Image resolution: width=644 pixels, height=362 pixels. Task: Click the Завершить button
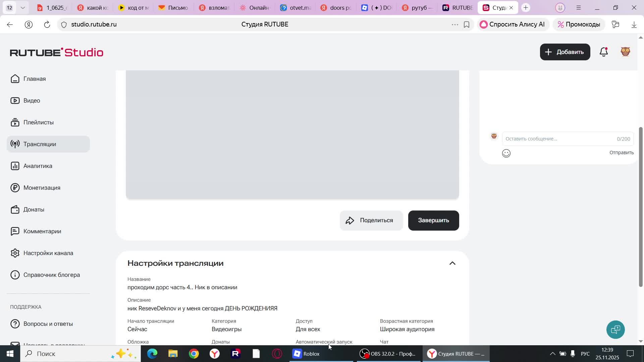point(433,221)
